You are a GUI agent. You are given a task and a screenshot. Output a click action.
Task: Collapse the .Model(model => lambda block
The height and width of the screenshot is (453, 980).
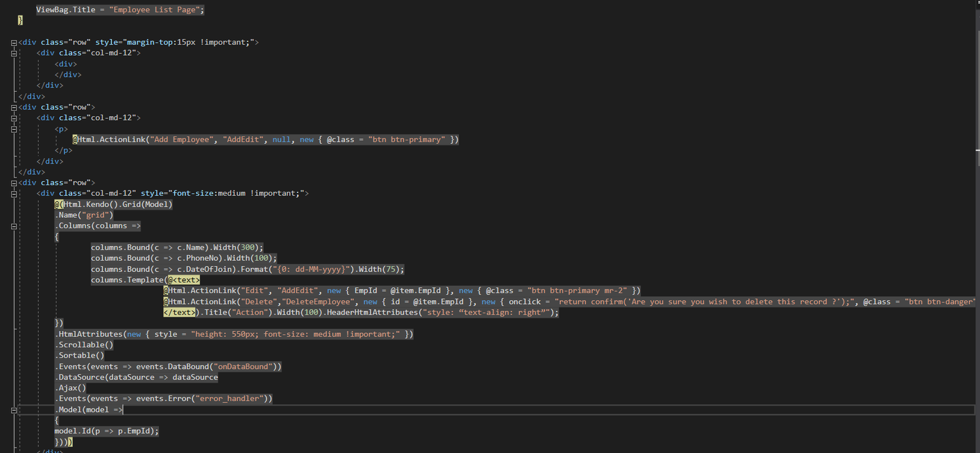(13, 410)
